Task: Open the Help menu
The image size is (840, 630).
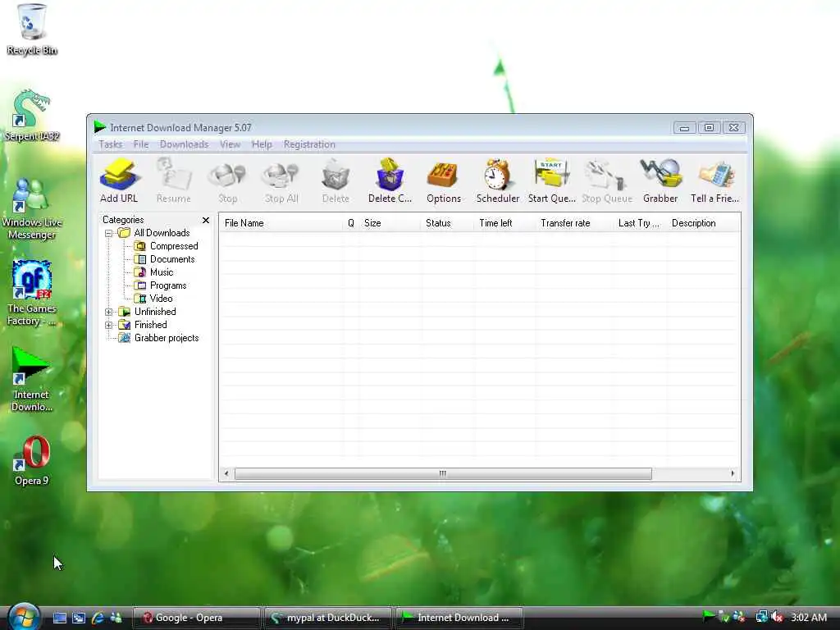Action: click(x=262, y=144)
